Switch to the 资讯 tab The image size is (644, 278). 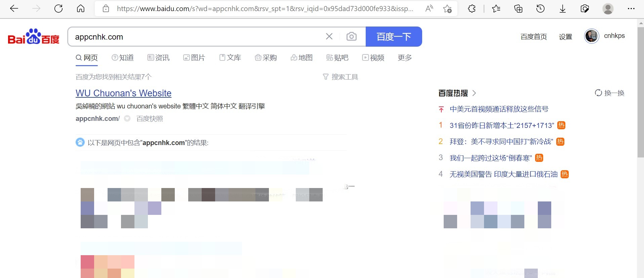tap(158, 58)
